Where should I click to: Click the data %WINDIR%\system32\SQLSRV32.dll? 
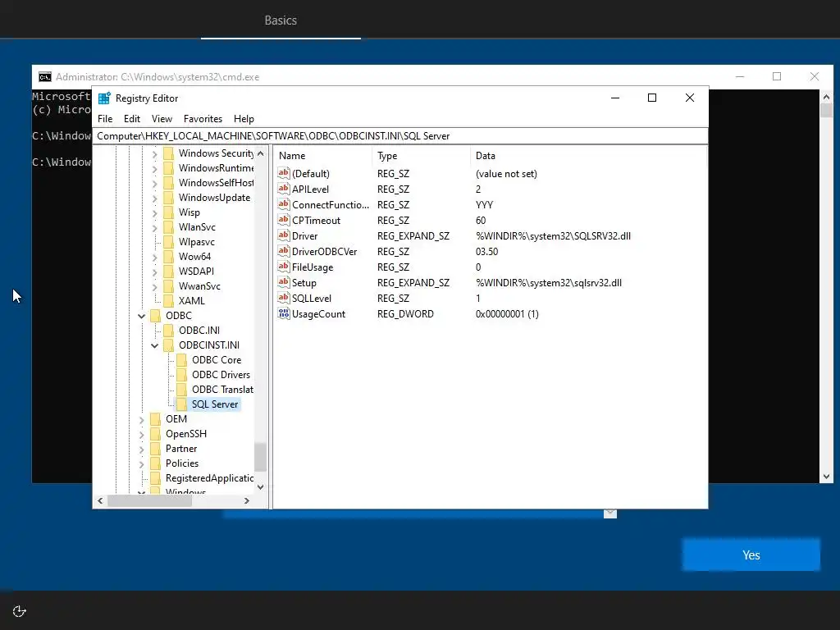[x=553, y=236]
